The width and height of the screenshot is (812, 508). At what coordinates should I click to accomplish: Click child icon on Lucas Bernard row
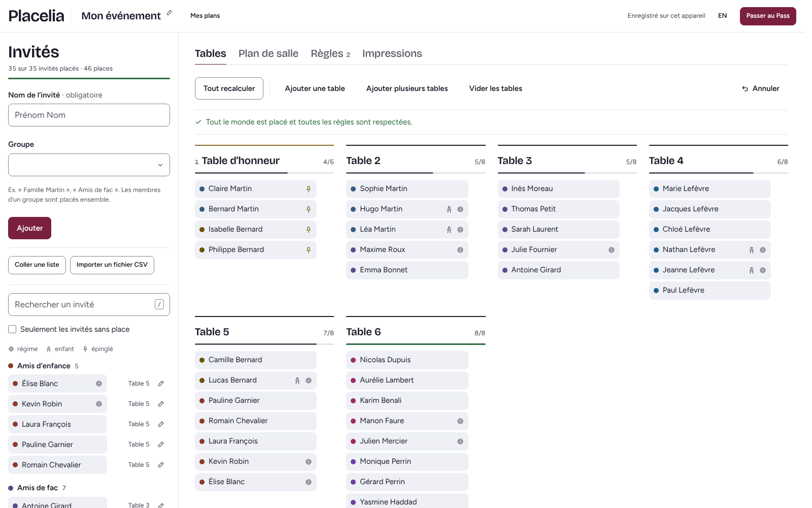297,380
